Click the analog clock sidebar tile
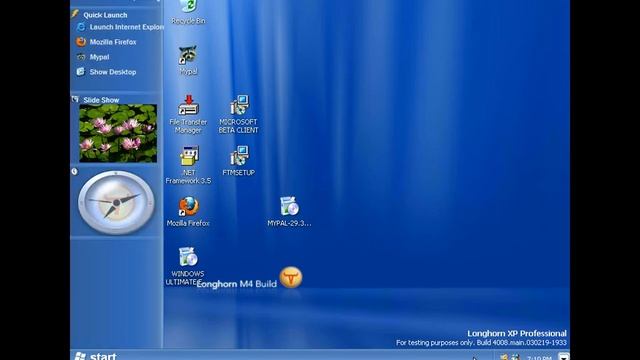The width and height of the screenshot is (640, 360). coord(116,202)
